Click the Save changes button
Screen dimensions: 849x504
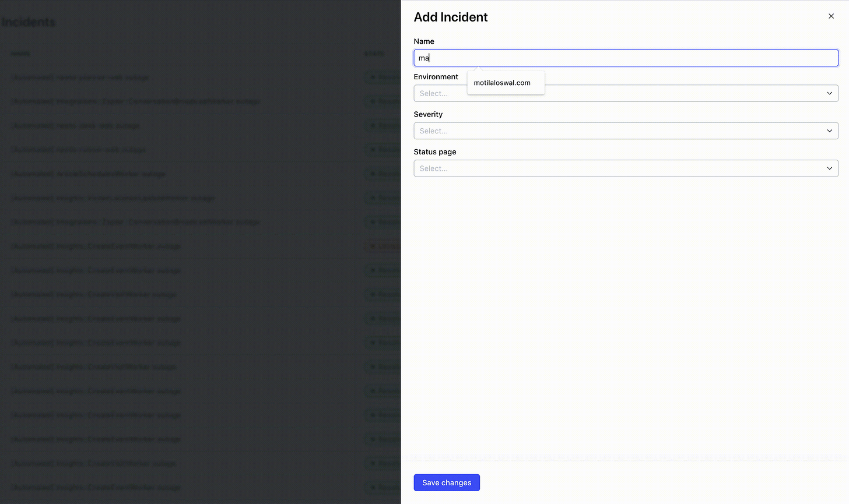447,482
